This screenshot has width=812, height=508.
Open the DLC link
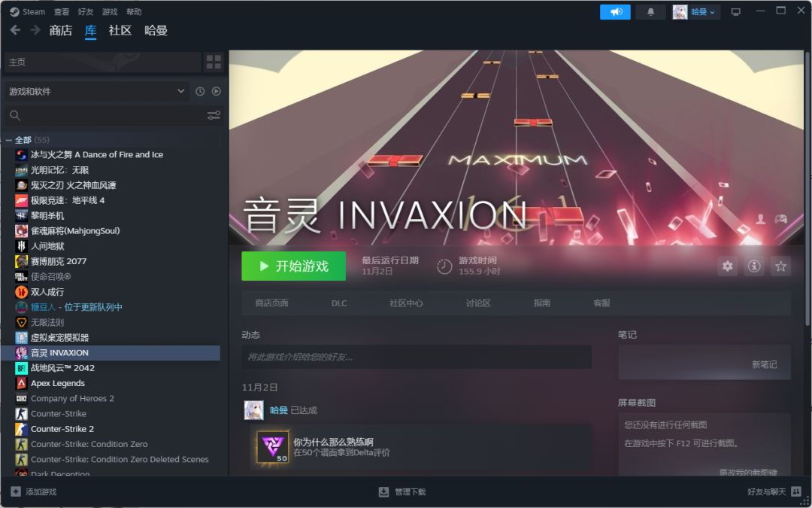click(x=339, y=303)
